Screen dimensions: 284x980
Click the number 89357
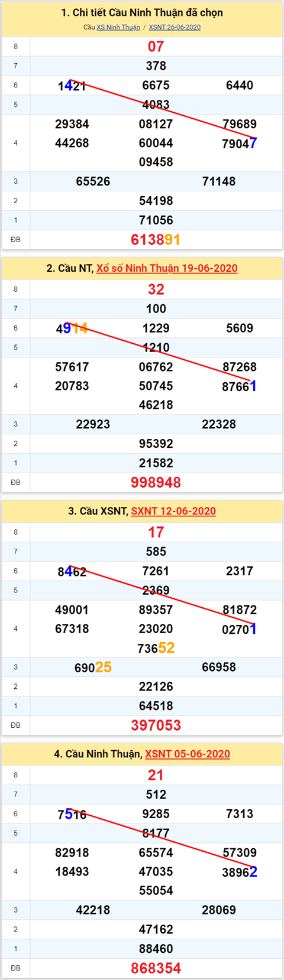pos(156,610)
